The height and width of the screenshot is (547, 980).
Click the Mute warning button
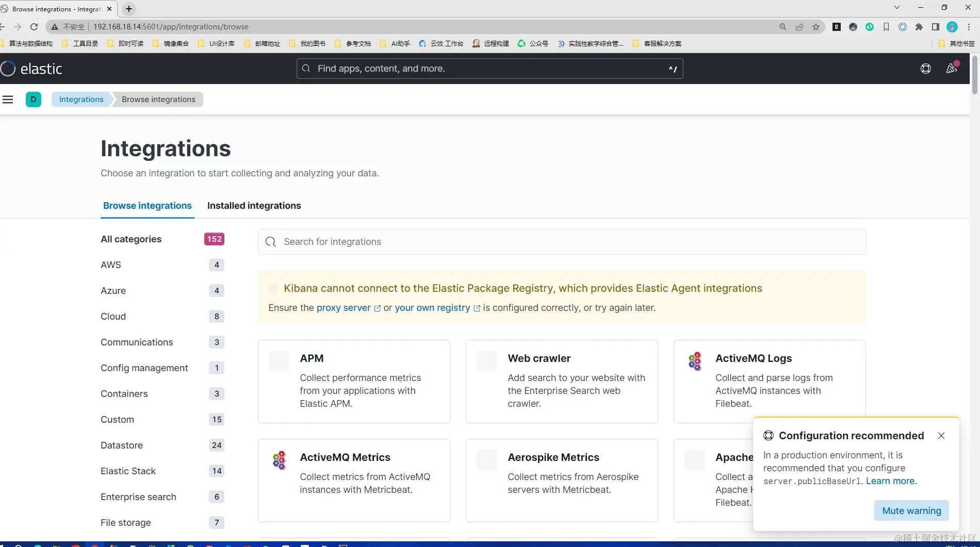[x=911, y=510]
